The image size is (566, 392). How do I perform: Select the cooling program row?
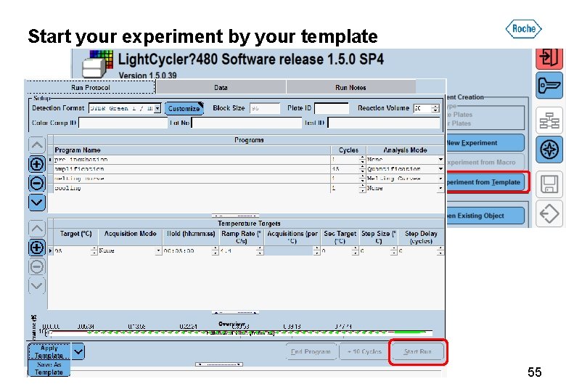245,188
